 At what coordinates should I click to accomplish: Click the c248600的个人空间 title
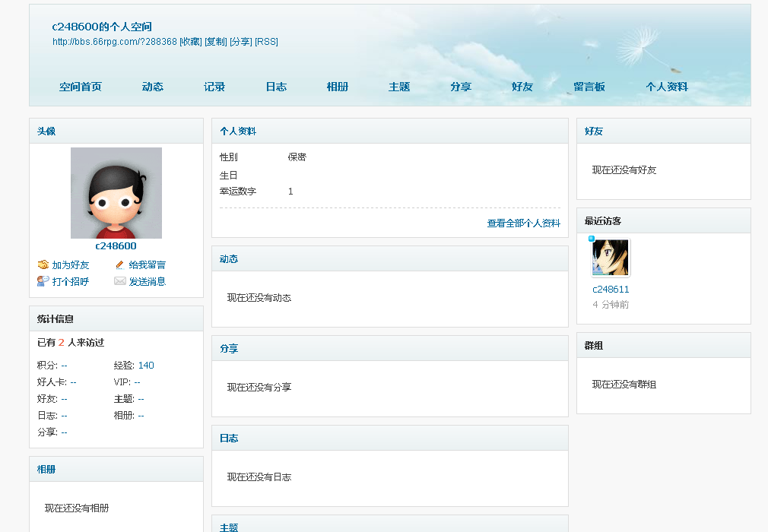102,27
